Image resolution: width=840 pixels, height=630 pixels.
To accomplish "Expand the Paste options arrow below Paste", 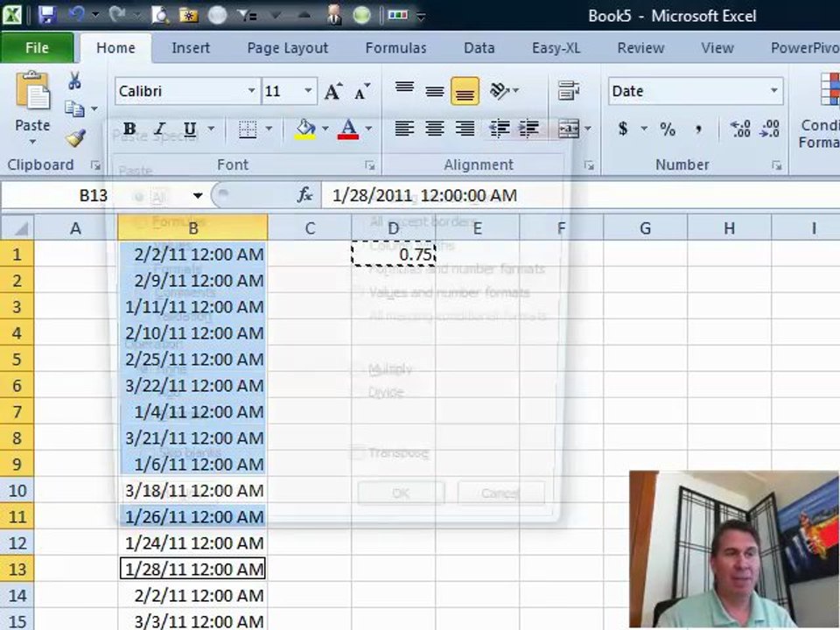I will click(x=32, y=143).
